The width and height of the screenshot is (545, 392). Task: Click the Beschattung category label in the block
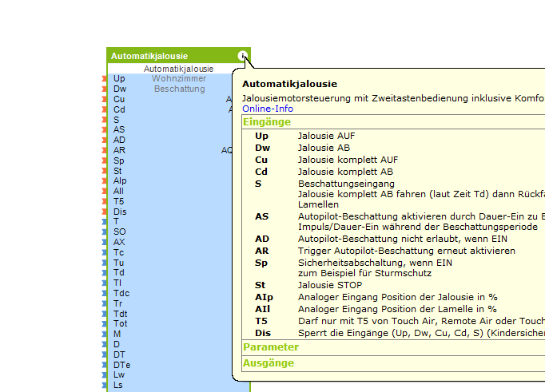179,89
